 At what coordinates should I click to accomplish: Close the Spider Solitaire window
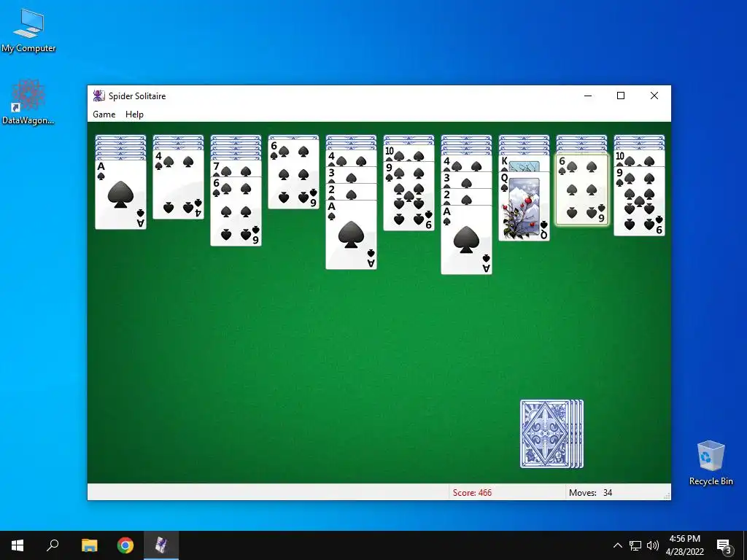pyautogui.click(x=654, y=96)
